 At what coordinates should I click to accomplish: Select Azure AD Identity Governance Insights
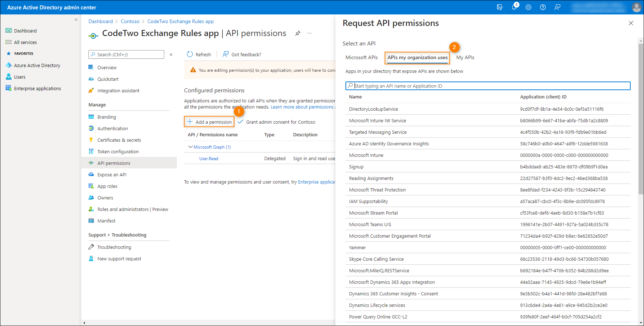click(x=488, y=144)
